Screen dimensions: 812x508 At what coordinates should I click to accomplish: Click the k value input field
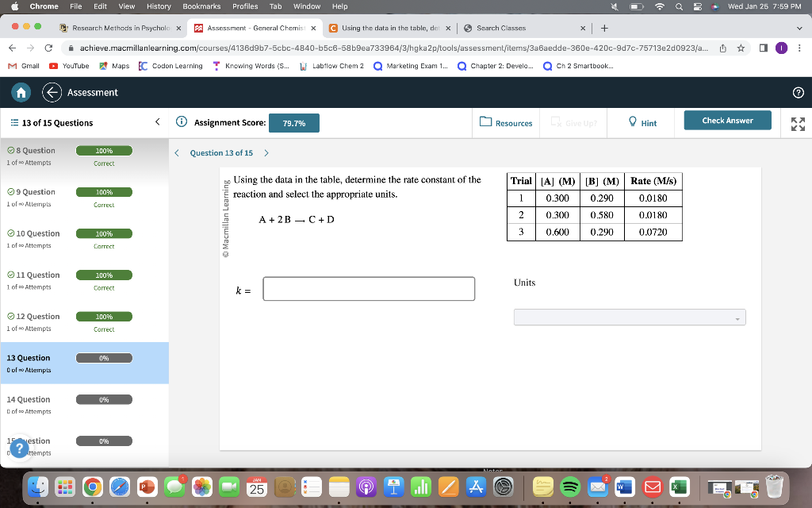369,289
